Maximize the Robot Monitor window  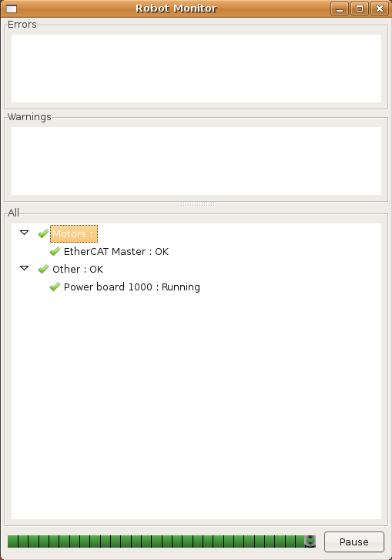click(x=360, y=8)
